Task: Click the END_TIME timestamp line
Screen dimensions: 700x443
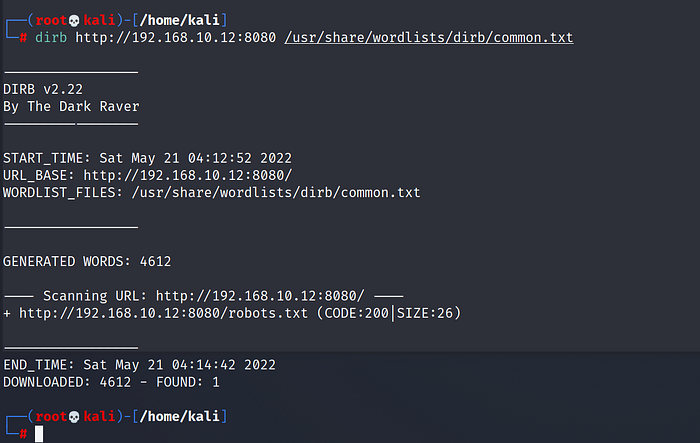Action: 139,364
